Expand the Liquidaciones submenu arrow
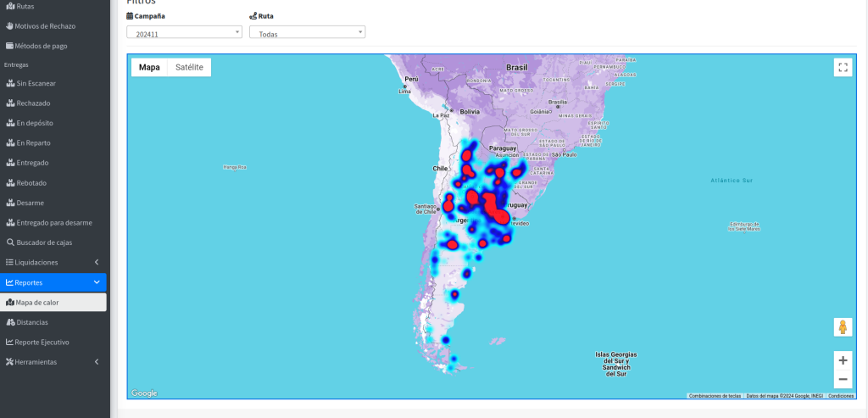Viewport: 868px width, 418px height. click(x=97, y=263)
